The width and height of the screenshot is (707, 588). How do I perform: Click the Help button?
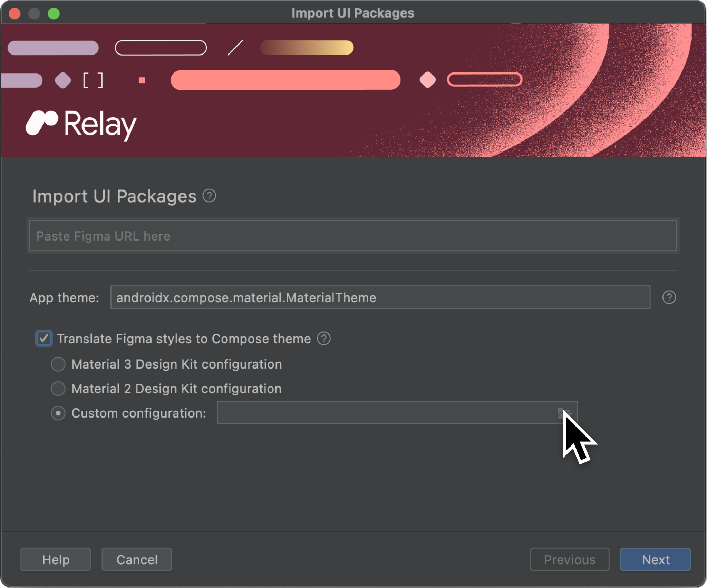pyautogui.click(x=56, y=559)
